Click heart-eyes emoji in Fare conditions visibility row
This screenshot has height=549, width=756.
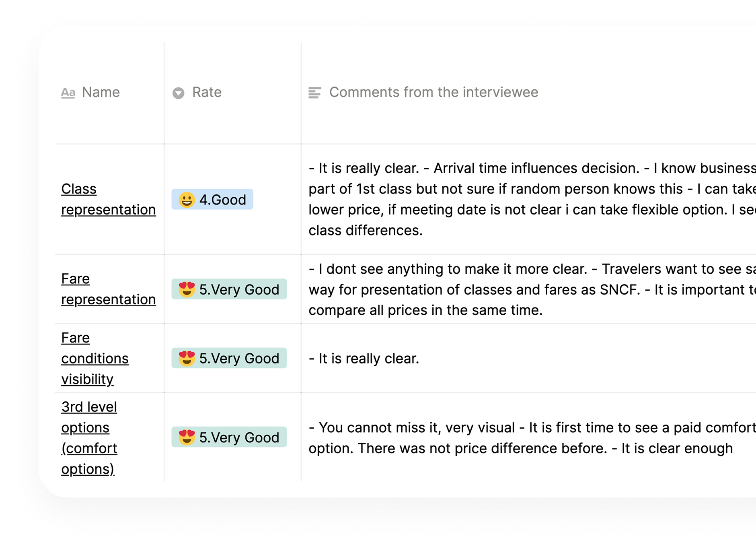(187, 358)
